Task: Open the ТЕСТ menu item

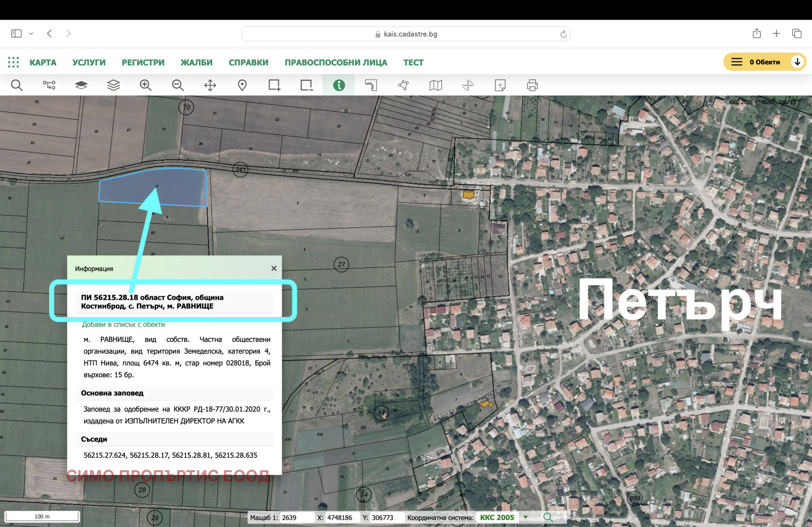Action: [x=413, y=62]
